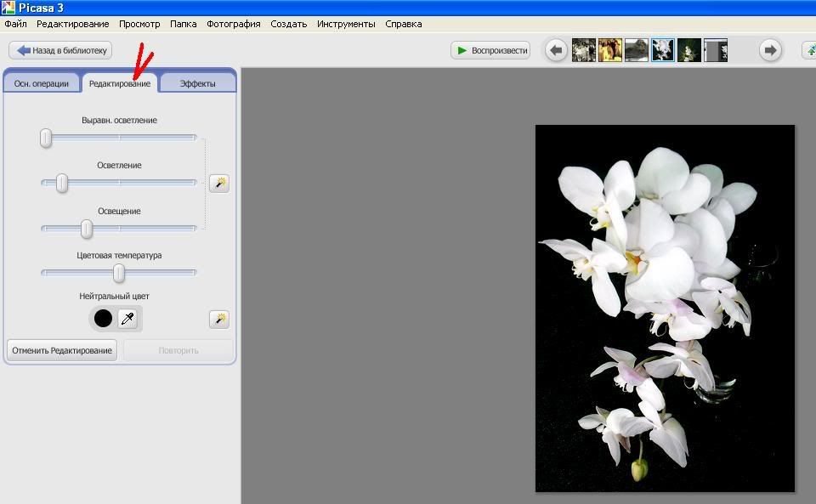Click the neutral color eyedropper picker
The image size is (816, 504).
(x=127, y=320)
